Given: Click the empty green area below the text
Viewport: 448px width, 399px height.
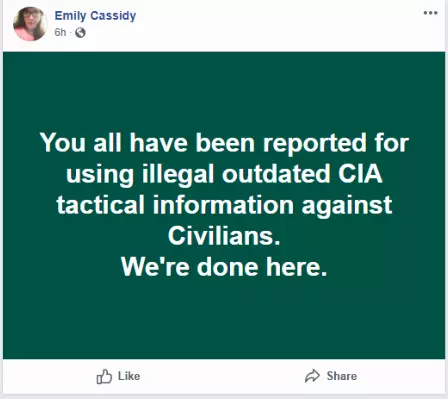Looking at the screenshot, I should pos(224,318).
